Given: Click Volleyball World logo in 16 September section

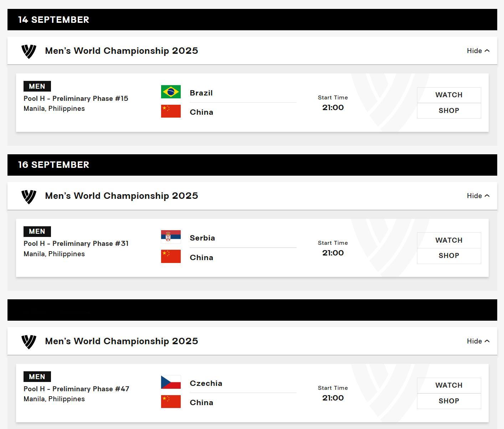Looking at the screenshot, I should 29,196.
